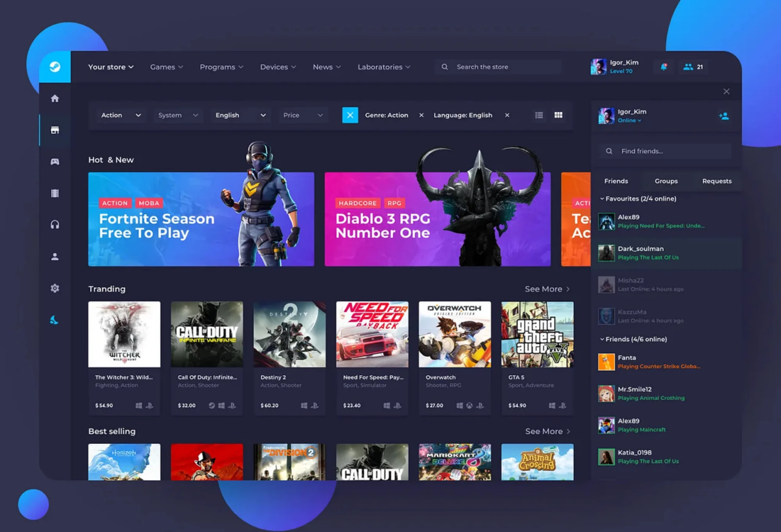Open the Price filter dropdown

pyautogui.click(x=303, y=115)
